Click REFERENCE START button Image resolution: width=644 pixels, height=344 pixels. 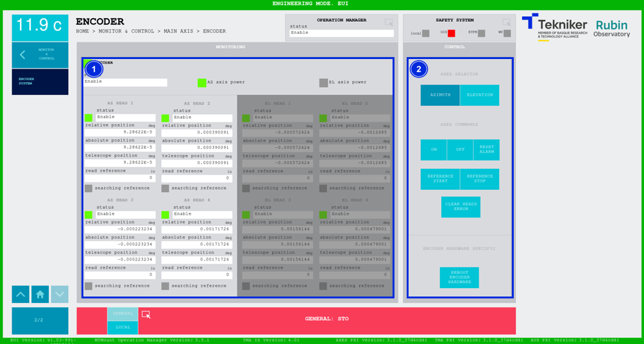(440, 179)
